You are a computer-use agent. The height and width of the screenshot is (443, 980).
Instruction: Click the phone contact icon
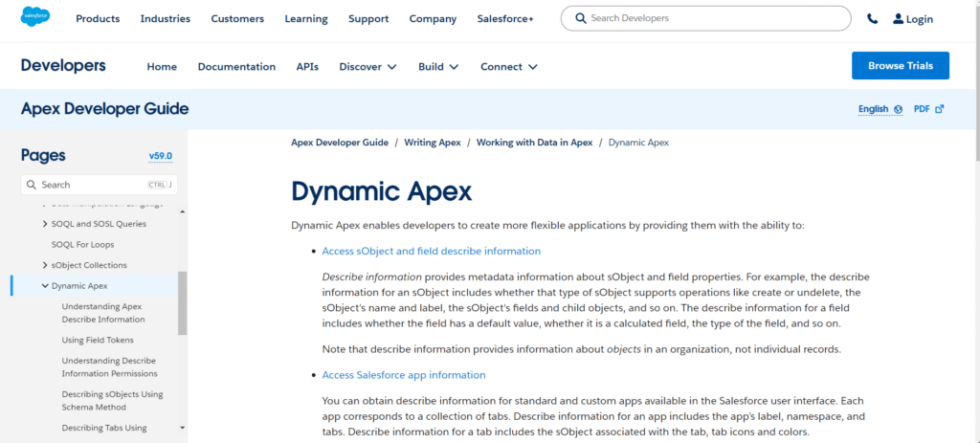[872, 19]
